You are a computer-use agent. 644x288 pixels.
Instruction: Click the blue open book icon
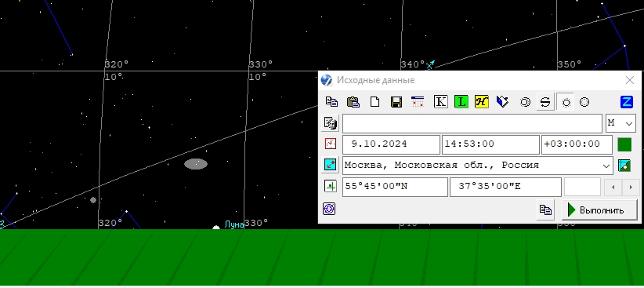point(502,101)
